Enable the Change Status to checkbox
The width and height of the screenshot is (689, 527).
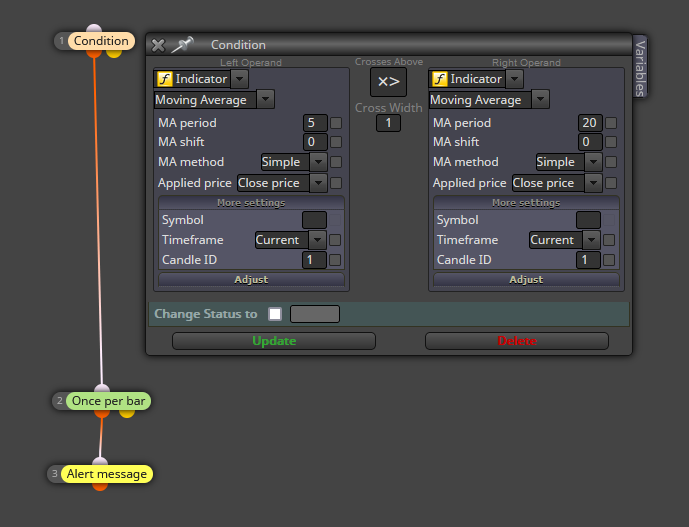coord(275,314)
